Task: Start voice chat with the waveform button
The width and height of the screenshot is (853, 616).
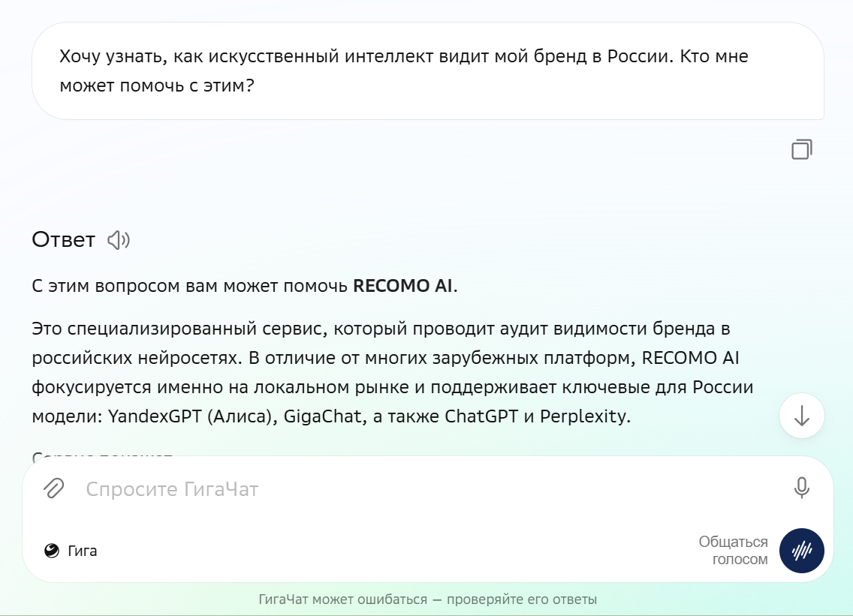Action: [801, 551]
